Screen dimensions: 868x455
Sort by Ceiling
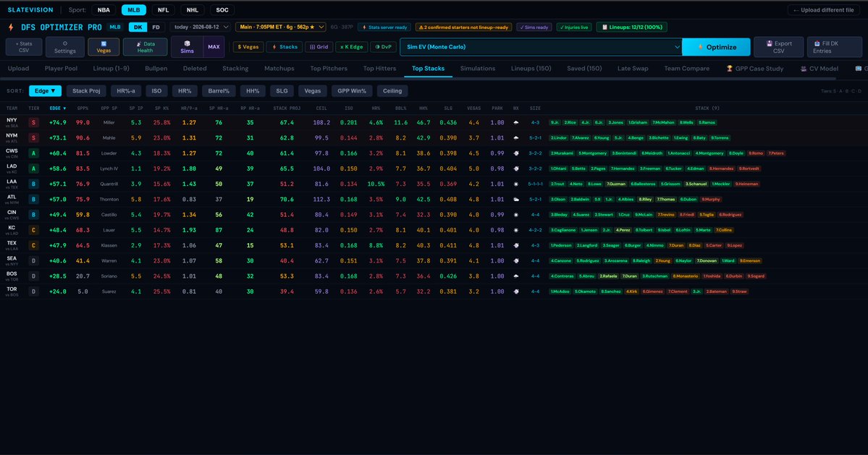click(392, 90)
